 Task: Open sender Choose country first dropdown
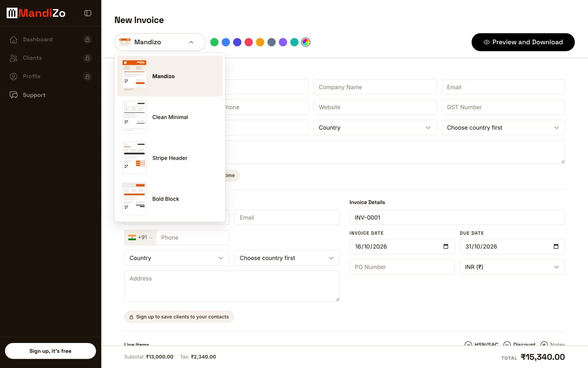(x=503, y=128)
